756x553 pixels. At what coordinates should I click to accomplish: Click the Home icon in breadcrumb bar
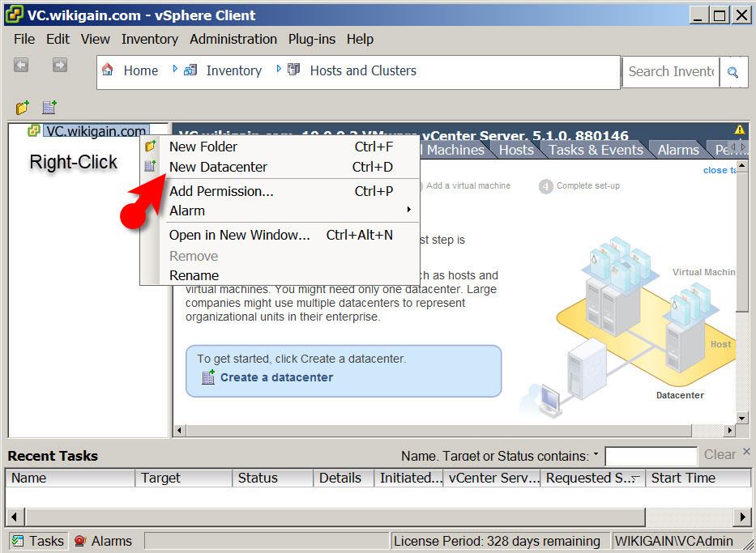point(108,70)
